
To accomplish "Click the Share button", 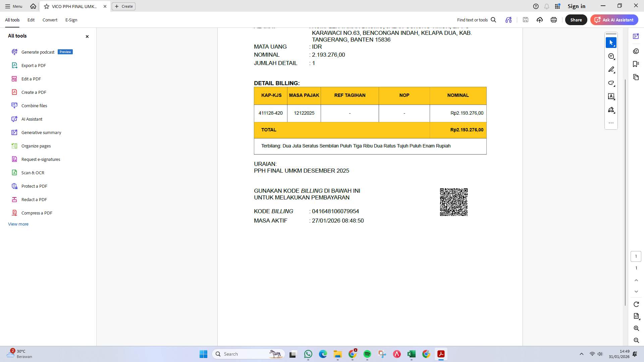I will 576,20.
